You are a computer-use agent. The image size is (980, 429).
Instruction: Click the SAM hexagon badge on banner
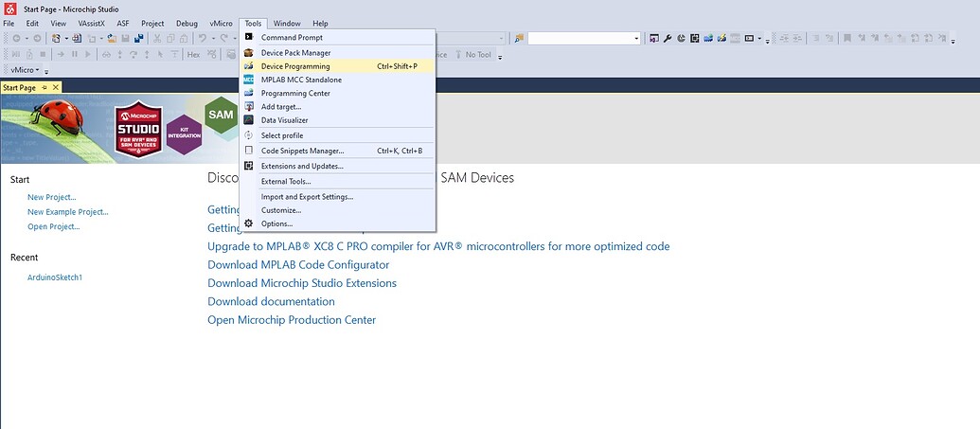[221, 115]
